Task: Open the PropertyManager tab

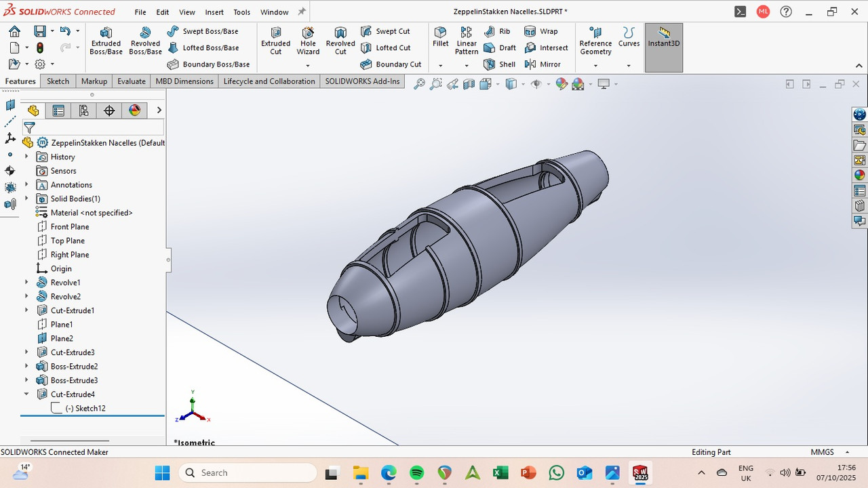Action: (x=58, y=110)
